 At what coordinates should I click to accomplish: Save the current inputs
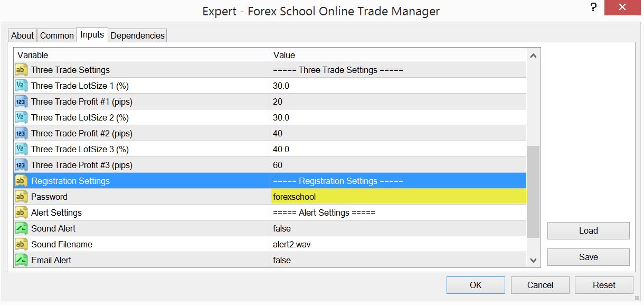[x=588, y=257]
